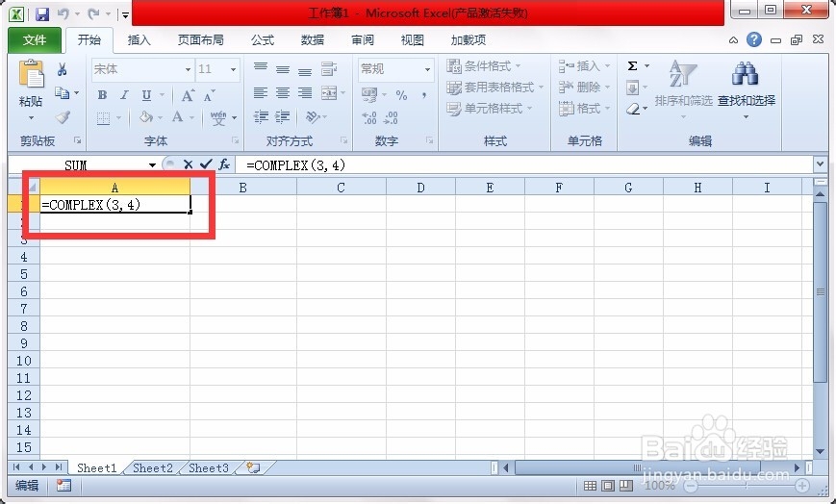Open text orientation options
Screen dimensions: 836x504
313,116
